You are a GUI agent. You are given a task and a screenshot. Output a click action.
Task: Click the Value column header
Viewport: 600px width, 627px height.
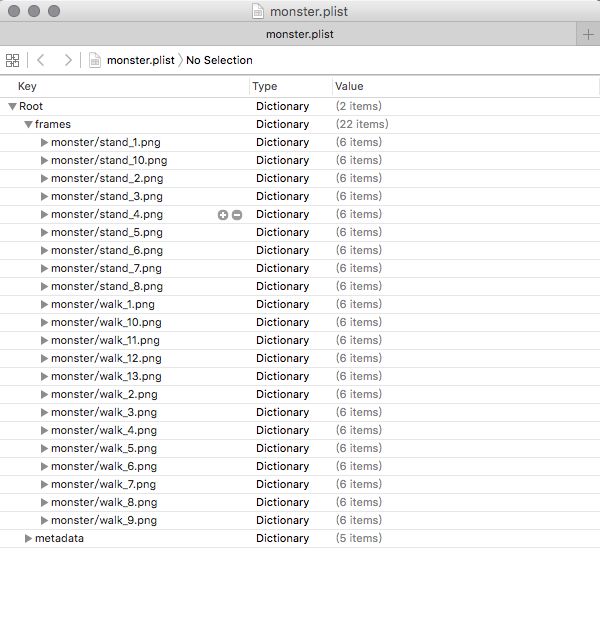click(x=349, y=86)
